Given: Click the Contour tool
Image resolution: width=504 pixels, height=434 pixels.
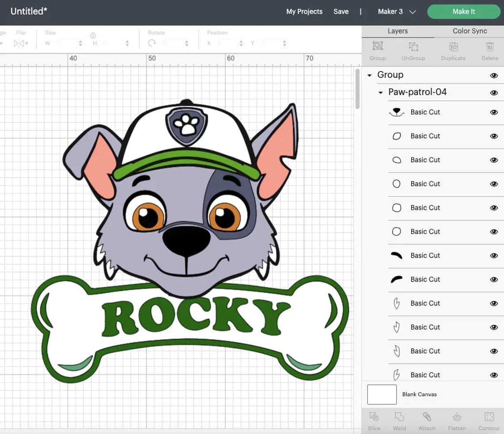Looking at the screenshot, I should point(489,417).
